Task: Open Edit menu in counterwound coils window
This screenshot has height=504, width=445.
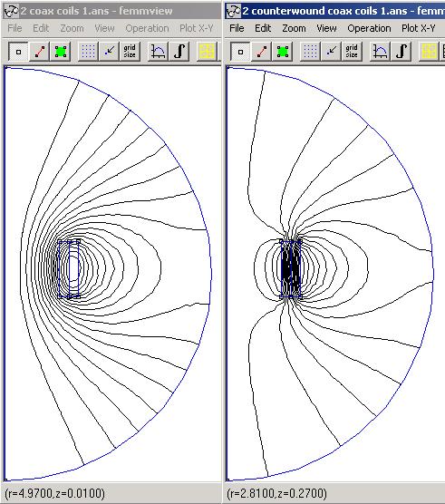Action: point(263,28)
